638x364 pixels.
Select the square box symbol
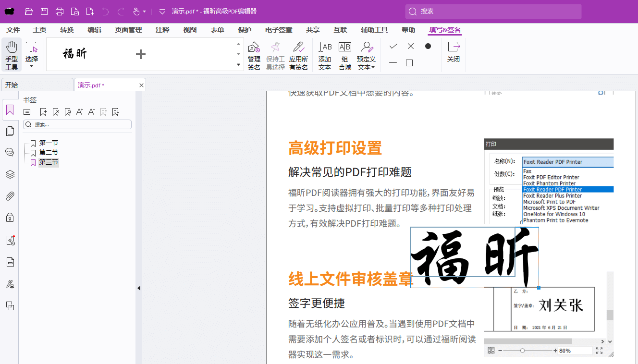409,63
